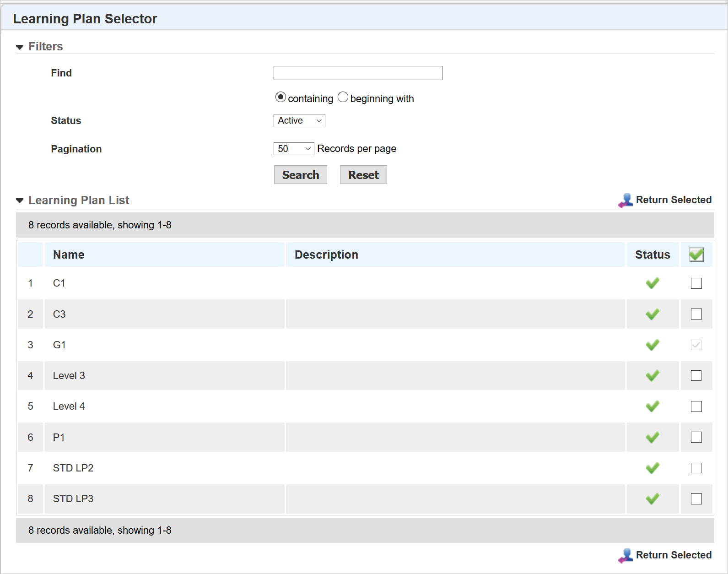Choose the 'beginning with' radio option
The height and width of the screenshot is (574, 728).
point(343,97)
